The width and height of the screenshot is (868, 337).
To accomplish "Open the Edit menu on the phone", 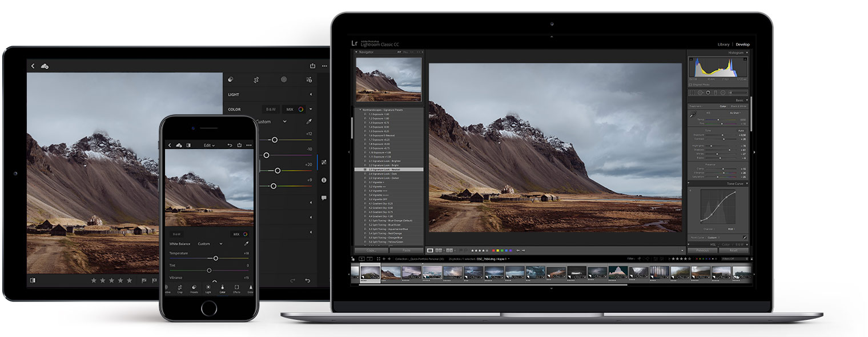I will (x=209, y=145).
